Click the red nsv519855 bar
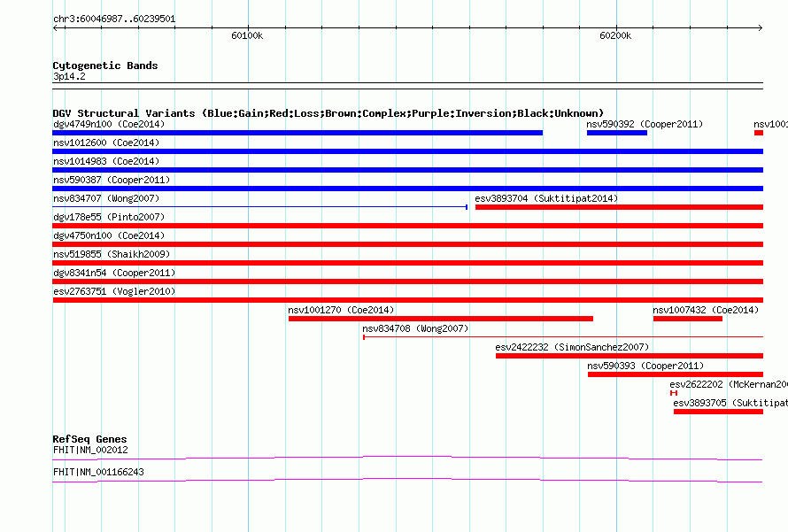The width and height of the screenshot is (788, 532). click(x=407, y=263)
